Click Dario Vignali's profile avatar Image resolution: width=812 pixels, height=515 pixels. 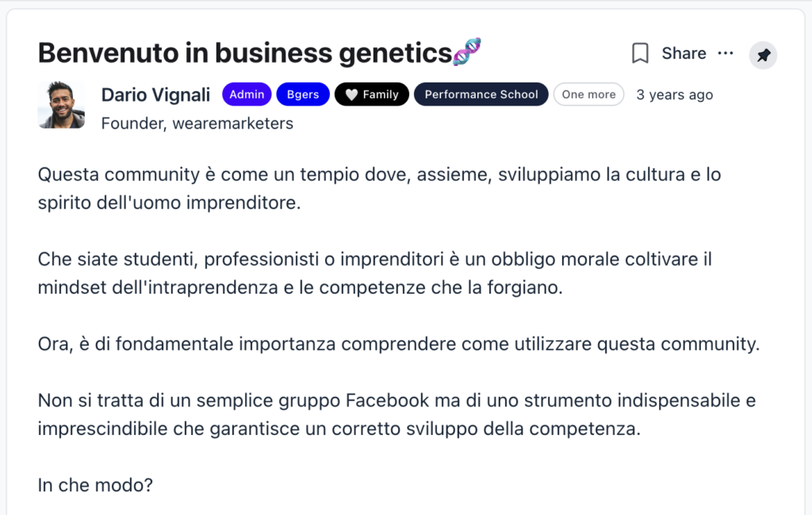[x=61, y=104]
